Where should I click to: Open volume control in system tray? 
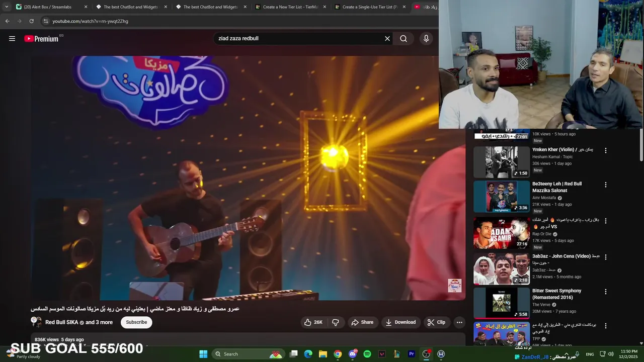click(x=611, y=354)
